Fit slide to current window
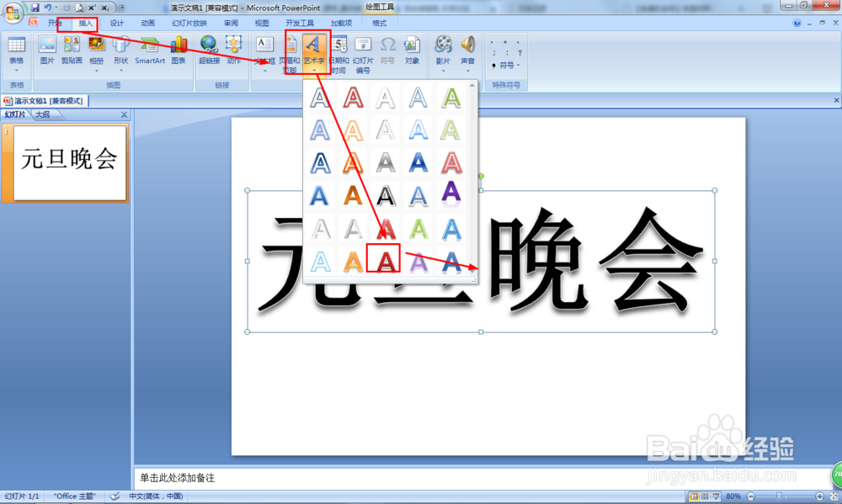The height and width of the screenshot is (504, 842). point(834,496)
